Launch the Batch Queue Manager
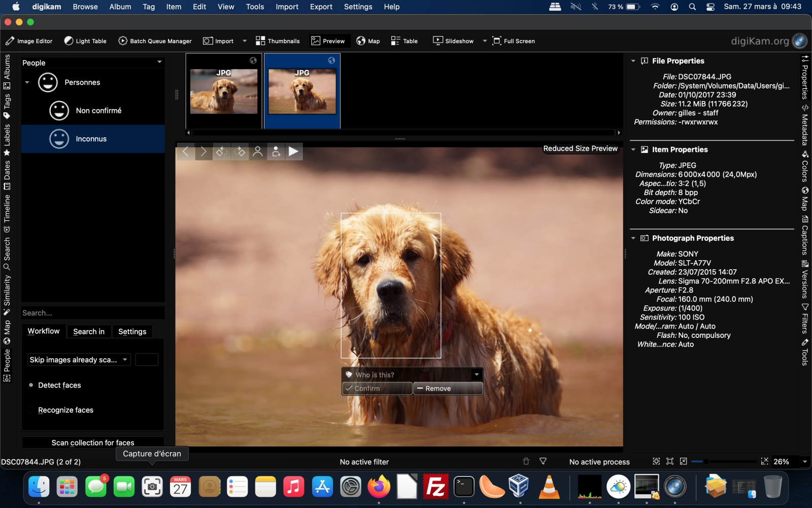 pos(155,41)
